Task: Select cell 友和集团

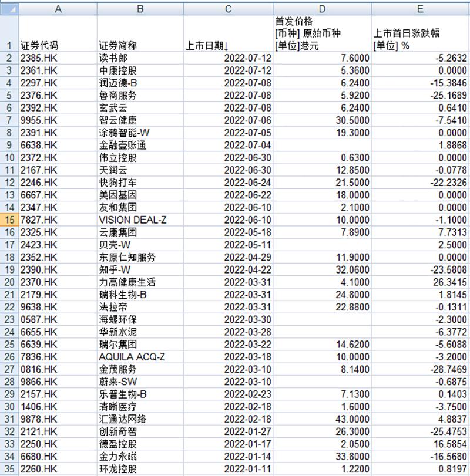Action: pyautogui.click(x=140, y=207)
